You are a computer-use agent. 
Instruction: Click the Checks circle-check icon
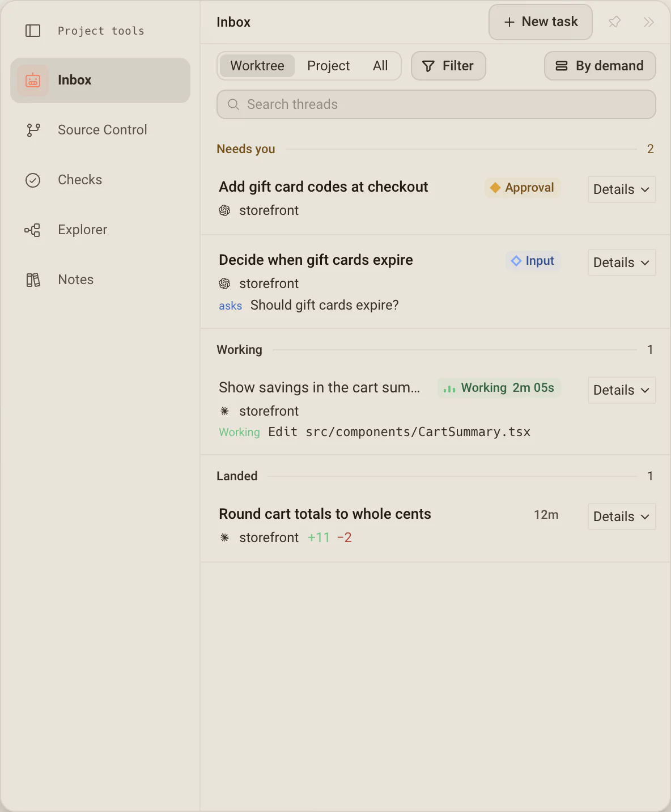tap(33, 180)
